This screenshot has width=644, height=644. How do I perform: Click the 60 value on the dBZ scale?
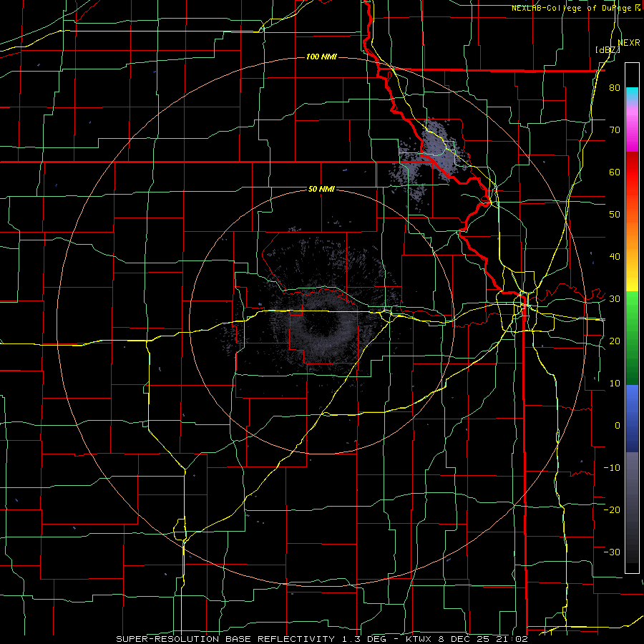615,172
